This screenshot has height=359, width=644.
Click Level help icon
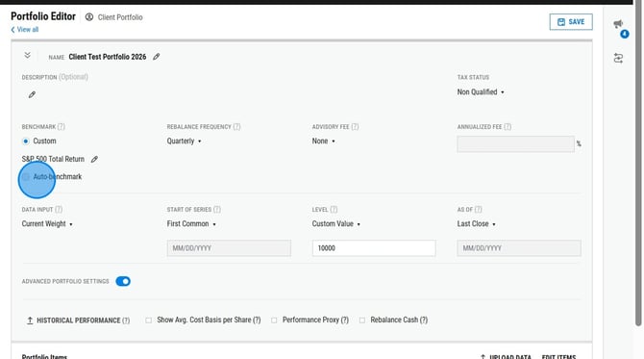(334, 209)
